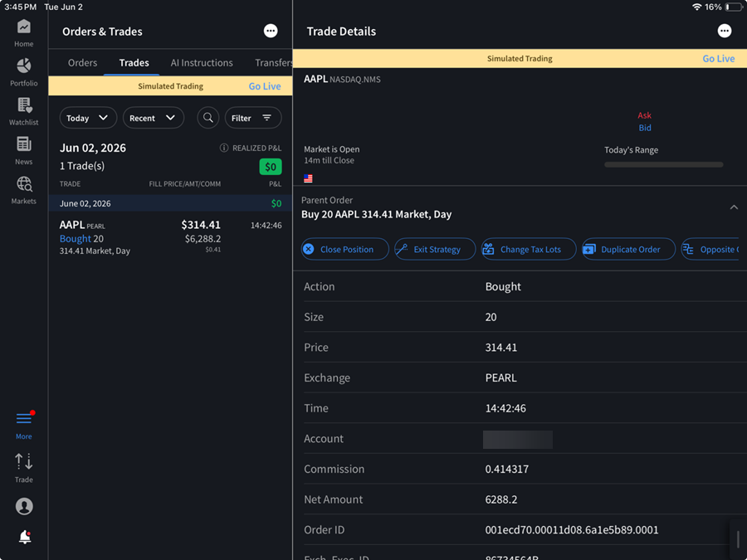Screen dimensions: 747x560
Task: Open the News sidebar icon
Action: coord(24,150)
